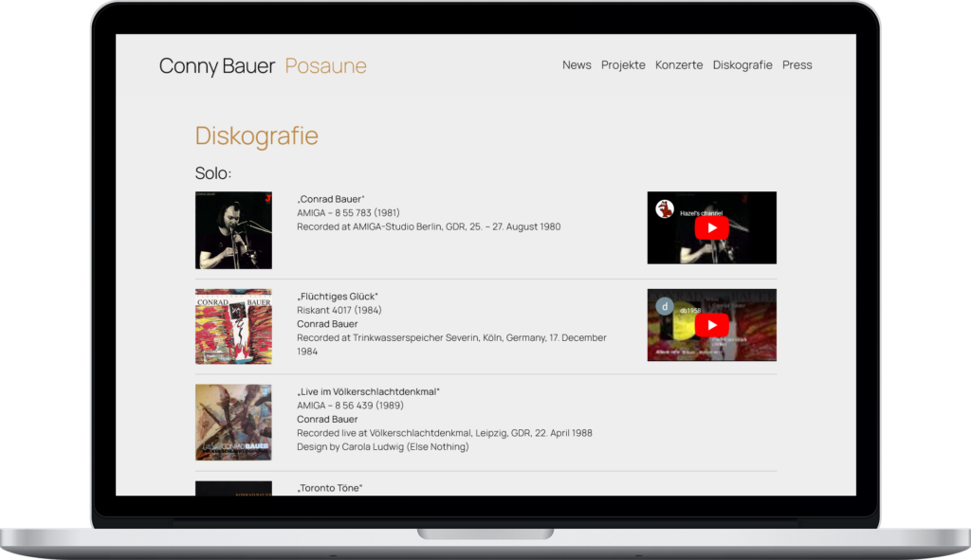This screenshot has height=560, width=971.
Task: Click the „Live im Völkerschlachtdenkmal" title text
Action: tap(368, 391)
